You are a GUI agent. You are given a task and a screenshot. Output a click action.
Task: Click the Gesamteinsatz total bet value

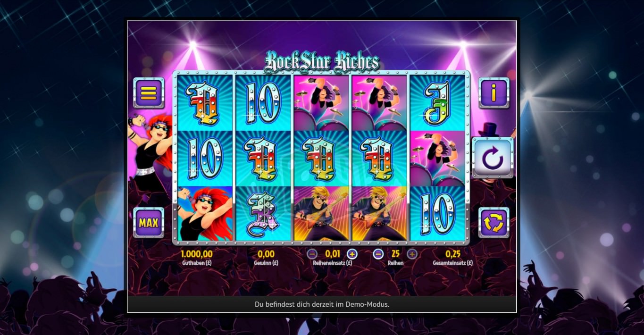tap(452, 254)
